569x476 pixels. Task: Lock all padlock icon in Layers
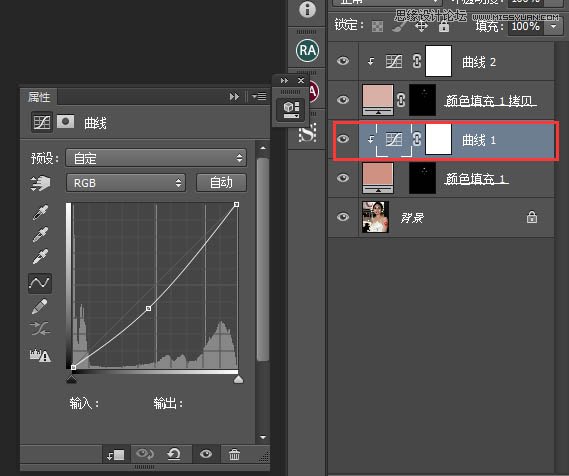coord(444,26)
